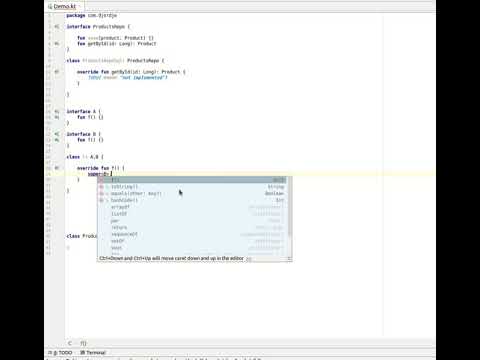Pick sequenceOf from the completion list
Viewport: 480px width, 360px height.
192,234
